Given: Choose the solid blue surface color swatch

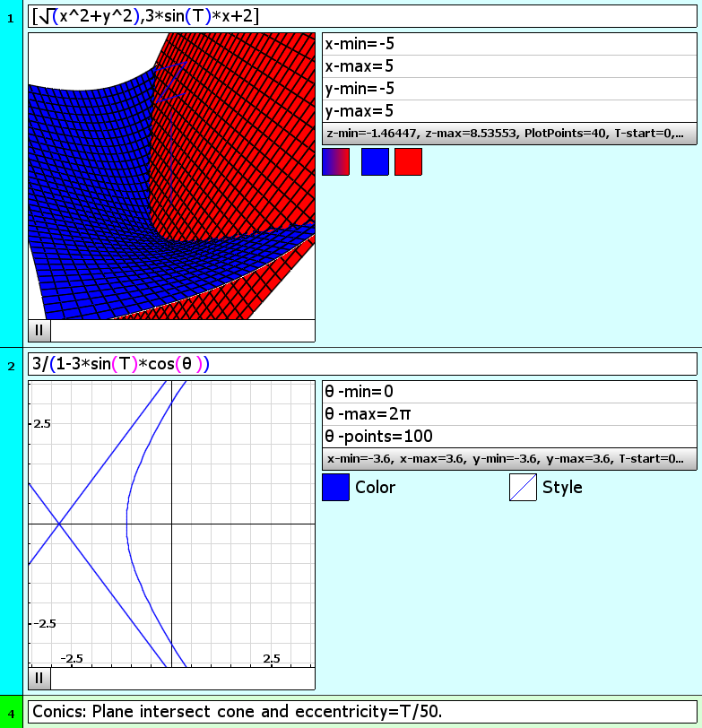Looking at the screenshot, I should point(375,162).
